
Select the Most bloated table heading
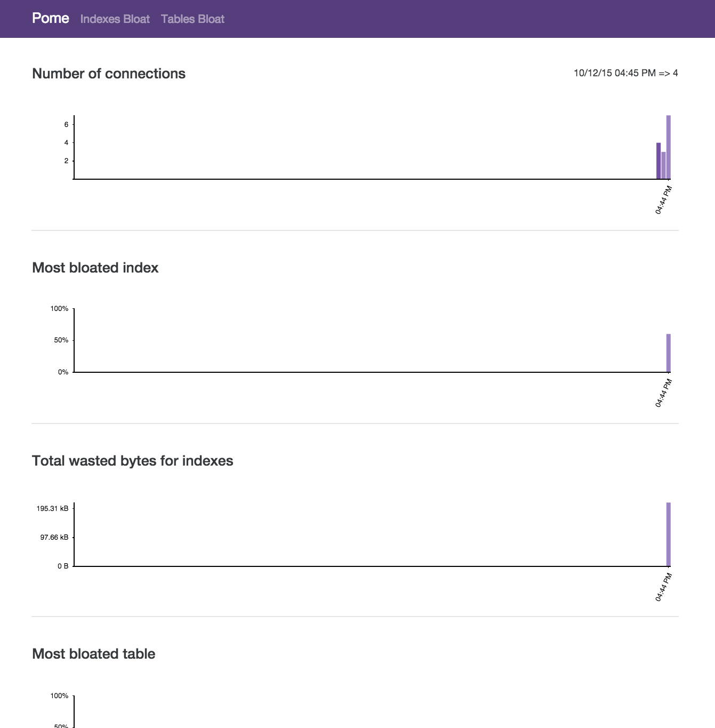94,654
